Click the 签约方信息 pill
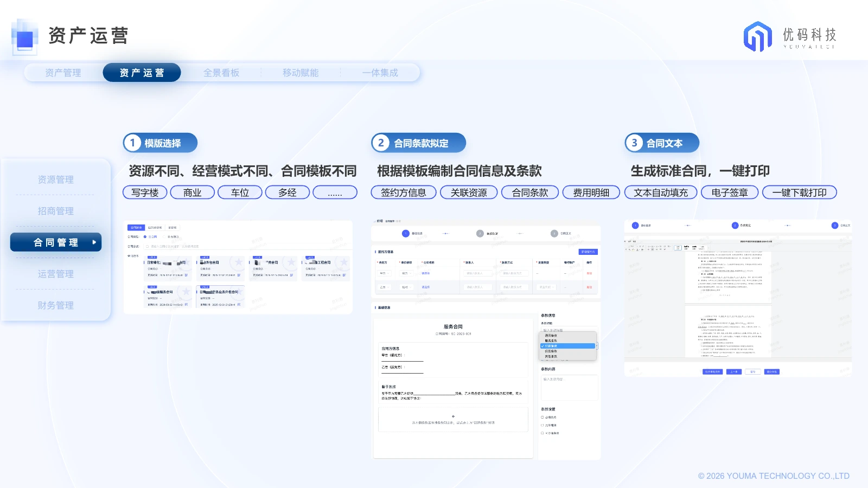Screen dimensions: 868x488 coord(404,192)
